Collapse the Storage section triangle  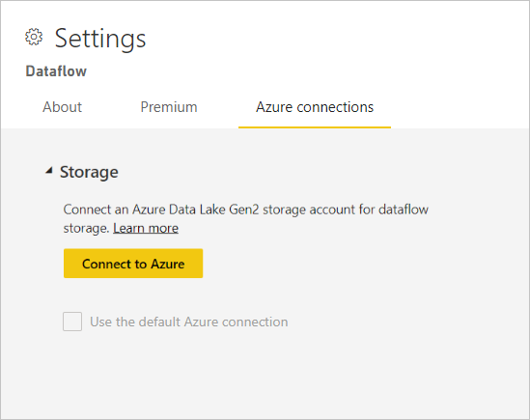(49, 171)
